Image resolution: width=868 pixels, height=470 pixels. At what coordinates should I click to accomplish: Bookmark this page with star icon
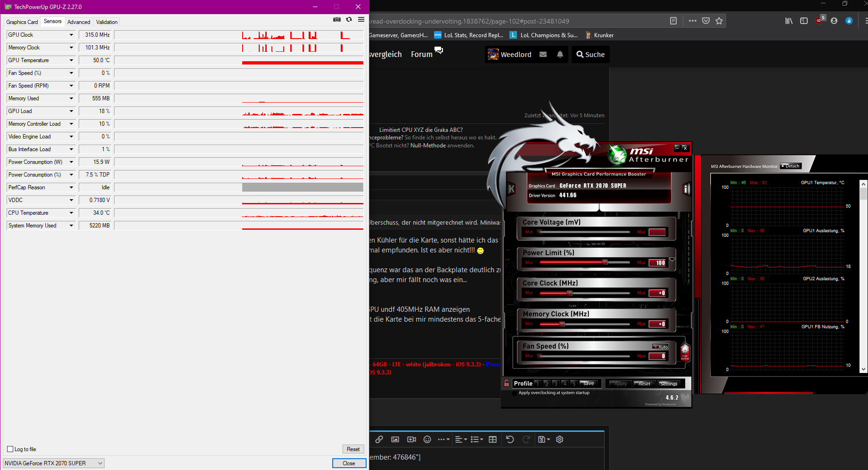pos(719,21)
